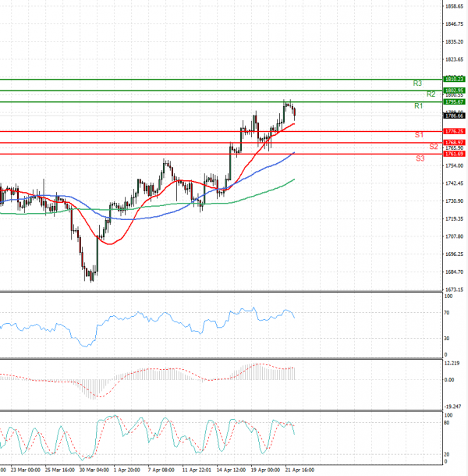Click the 1765.90 price axis value

pyautogui.click(x=454, y=147)
